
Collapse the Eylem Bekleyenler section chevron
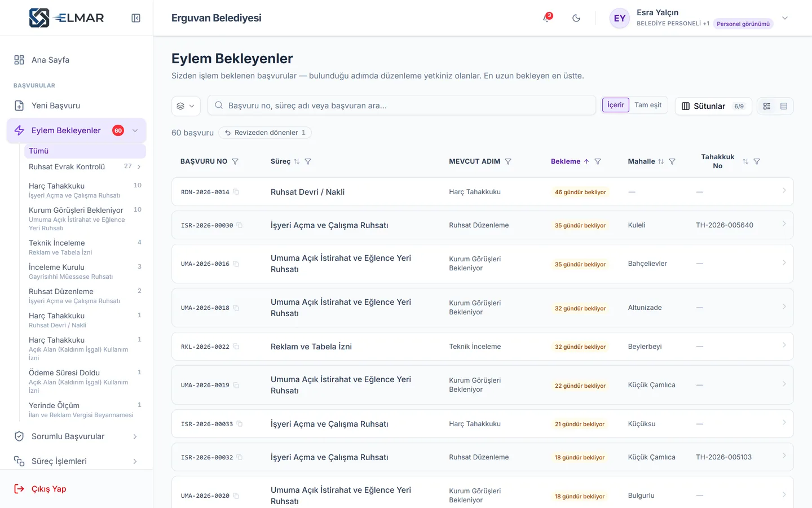point(135,130)
